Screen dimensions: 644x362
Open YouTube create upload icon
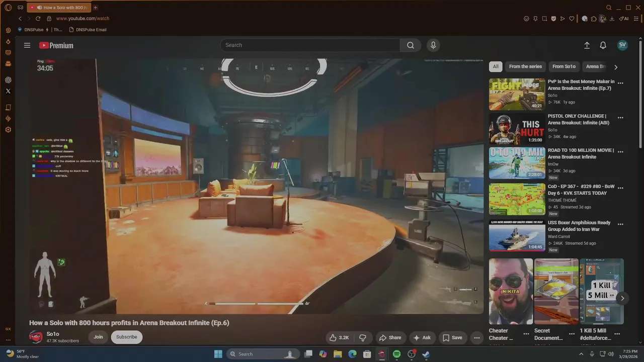point(587,45)
